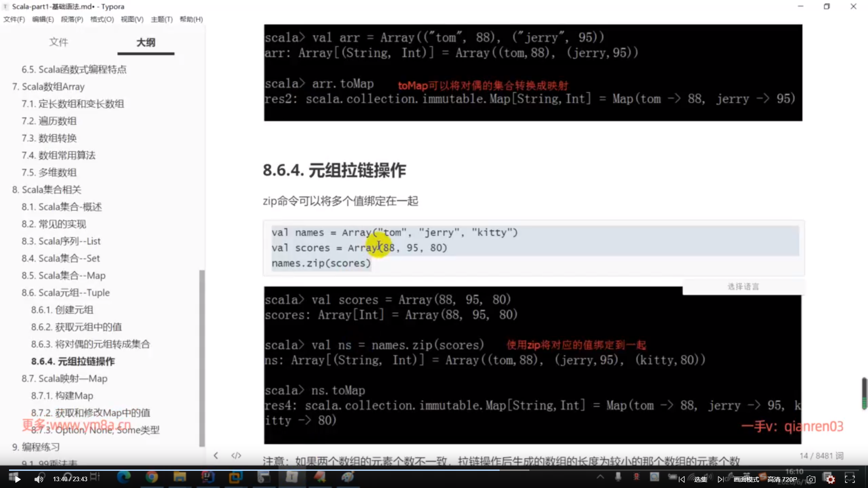868x488 pixels.
Task: Skip to next episode icon
Action: point(720,479)
